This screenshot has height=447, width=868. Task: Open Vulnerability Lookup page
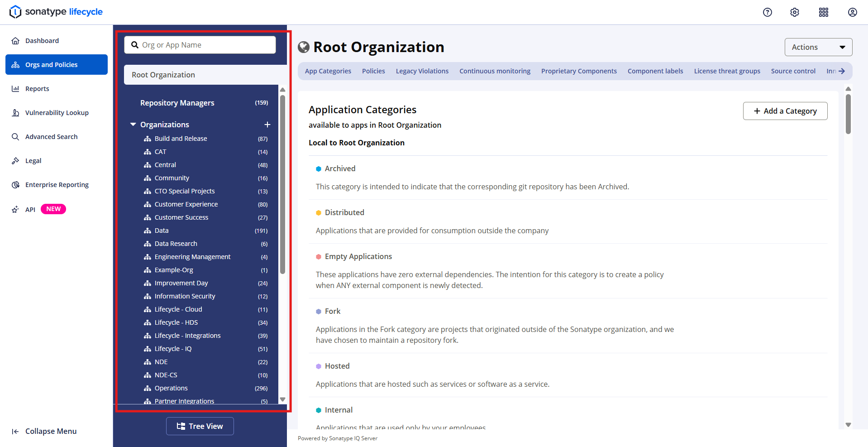57,113
